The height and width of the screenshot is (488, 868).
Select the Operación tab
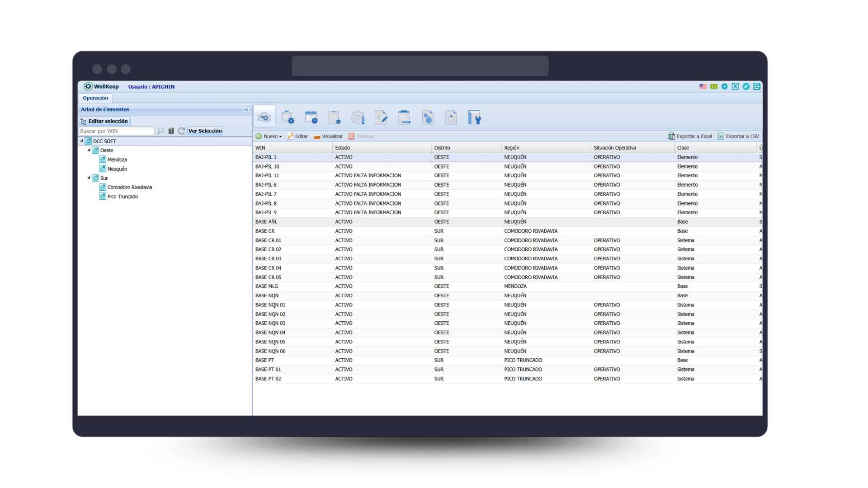coord(95,98)
